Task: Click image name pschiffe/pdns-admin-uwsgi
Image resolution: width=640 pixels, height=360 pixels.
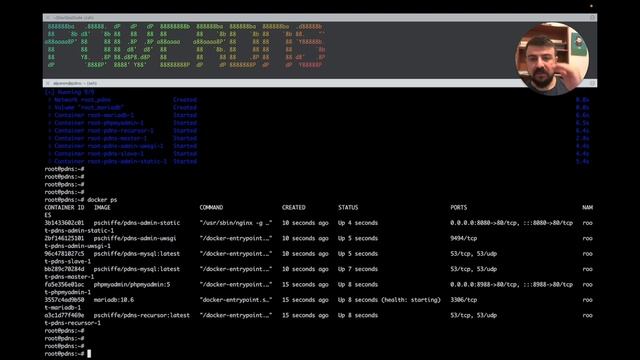Action: (x=135, y=238)
